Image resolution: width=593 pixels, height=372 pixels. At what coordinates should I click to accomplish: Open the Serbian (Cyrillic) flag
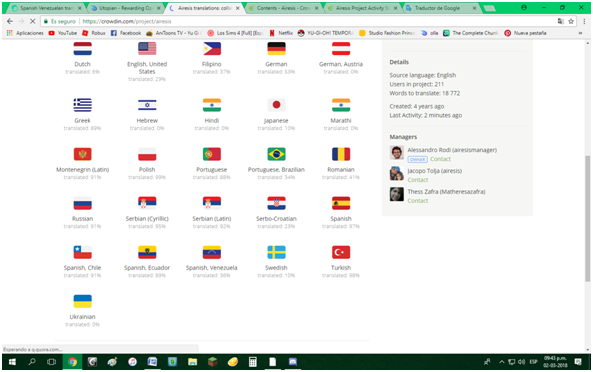pyautogui.click(x=147, y=203)
